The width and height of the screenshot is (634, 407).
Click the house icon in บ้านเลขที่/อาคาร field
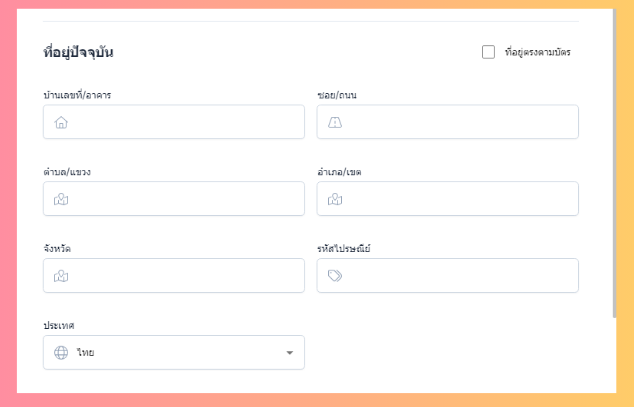[61, 123]
